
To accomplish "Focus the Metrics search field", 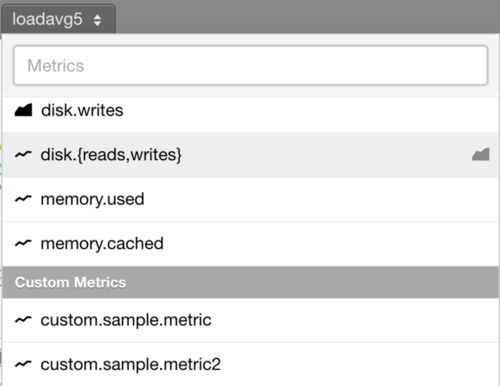I will pyautogui.click(x=251, y=65).
